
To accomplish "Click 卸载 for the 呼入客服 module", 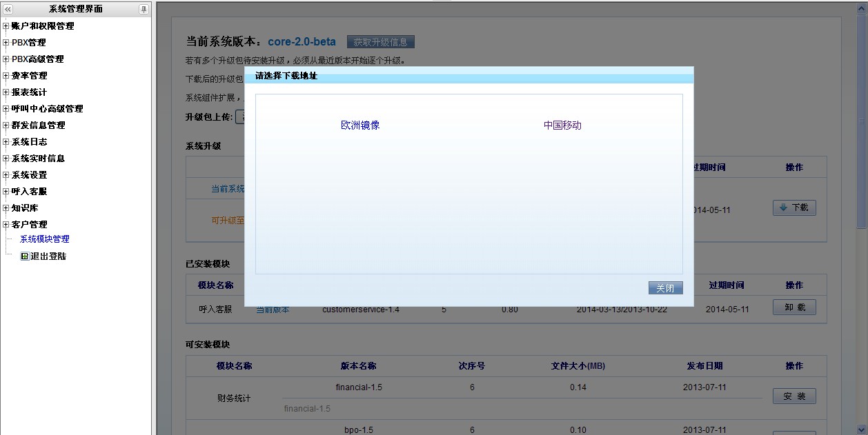I will [x=794, y=307].
